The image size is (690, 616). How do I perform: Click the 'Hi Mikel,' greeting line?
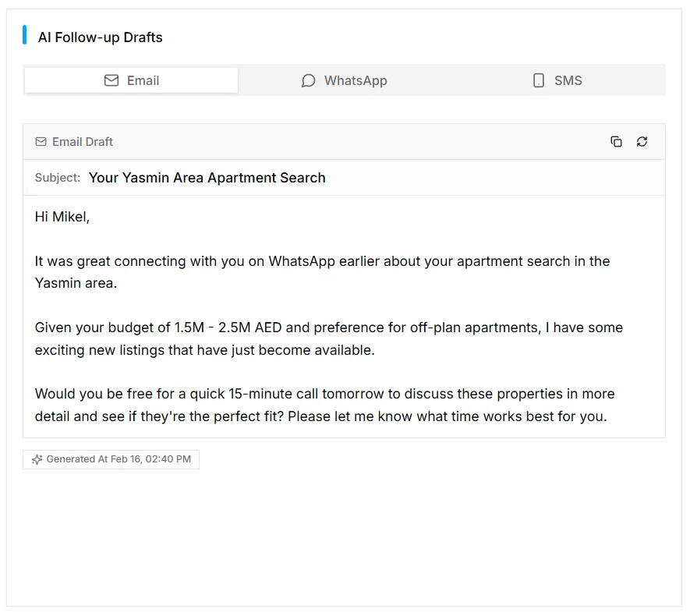click(62, 217)
